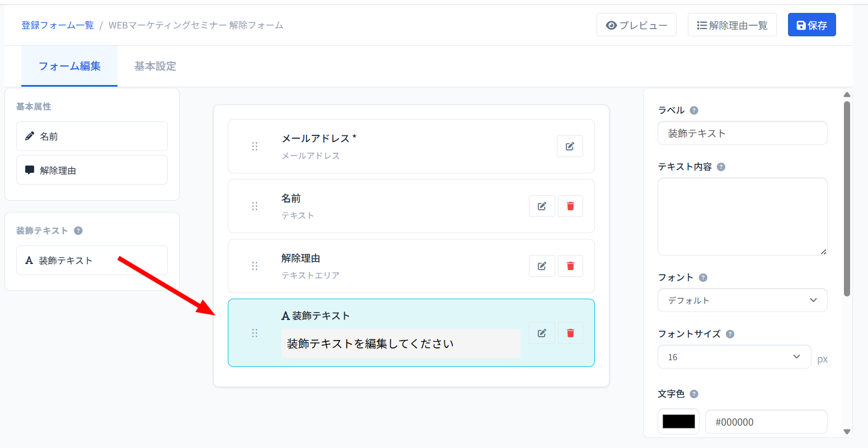Click edit icon on メールアドレス row
This screenshot has width=868, height=448.
point(570,147)
